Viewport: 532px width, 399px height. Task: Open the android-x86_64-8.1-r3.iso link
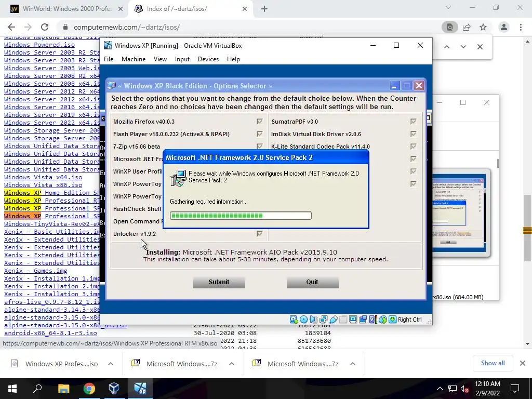point(50,333)
